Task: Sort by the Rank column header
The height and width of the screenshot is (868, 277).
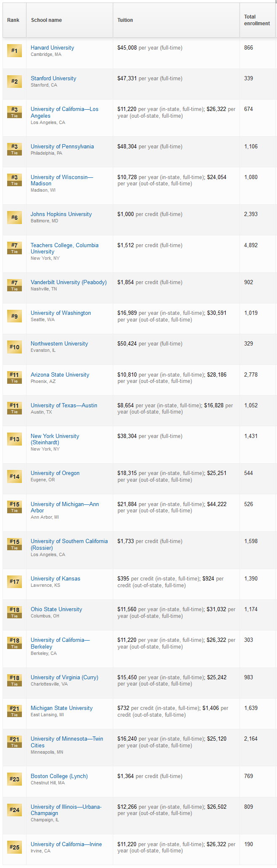Action: point(13,20)
